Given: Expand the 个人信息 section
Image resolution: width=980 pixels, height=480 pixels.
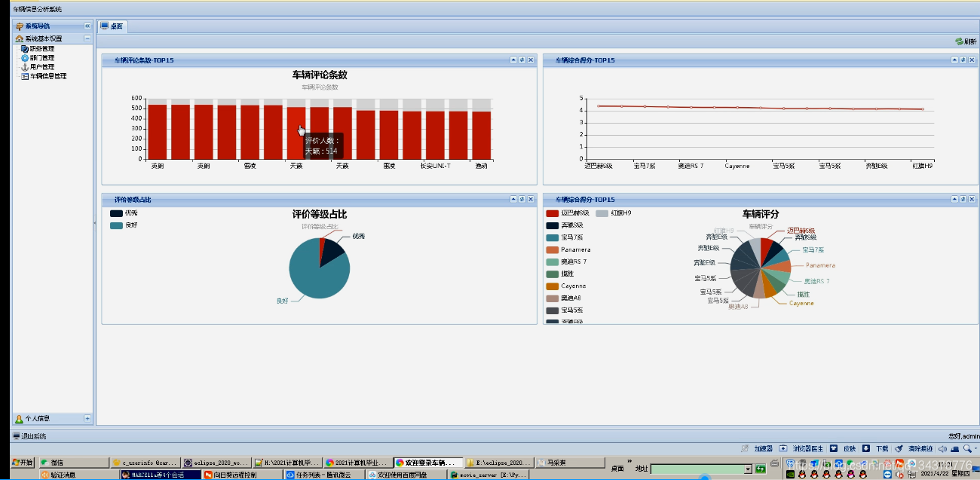Looking at the screenshot, I should click(x=87, y=418).
